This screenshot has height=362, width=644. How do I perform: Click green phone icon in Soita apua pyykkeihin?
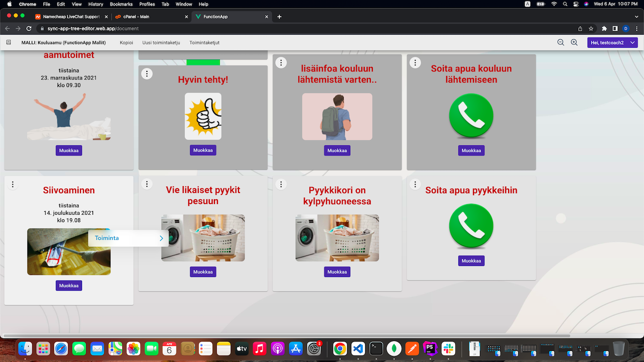(471, 226)
